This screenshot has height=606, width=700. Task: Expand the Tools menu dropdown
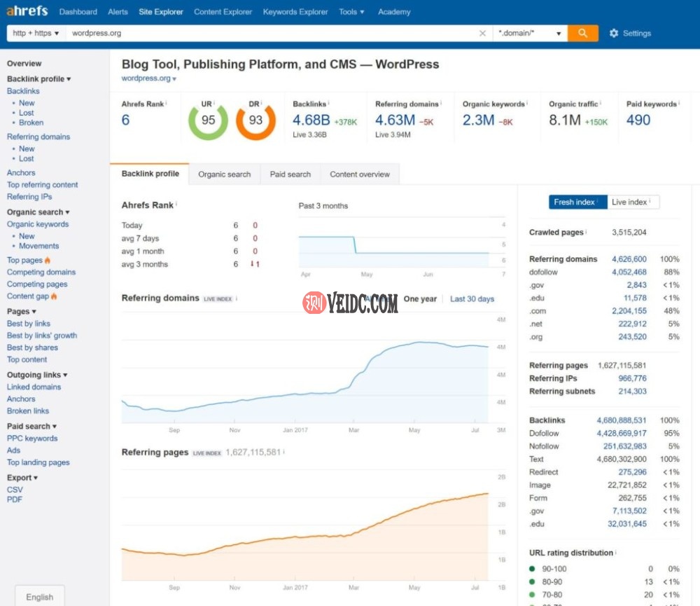coord(351,12)
